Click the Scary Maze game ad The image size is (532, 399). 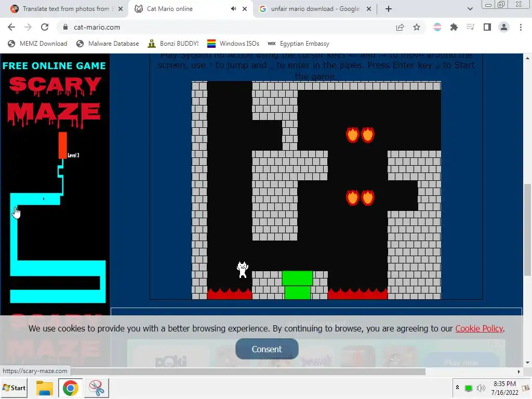pyautogui.click(x=55, y=183)
